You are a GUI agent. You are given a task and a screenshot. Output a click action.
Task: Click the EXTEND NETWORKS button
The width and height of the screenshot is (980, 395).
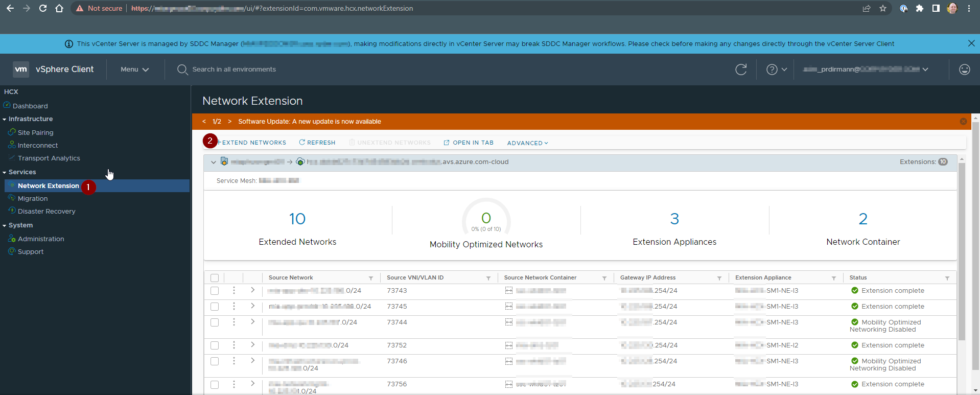click(252, 143)
